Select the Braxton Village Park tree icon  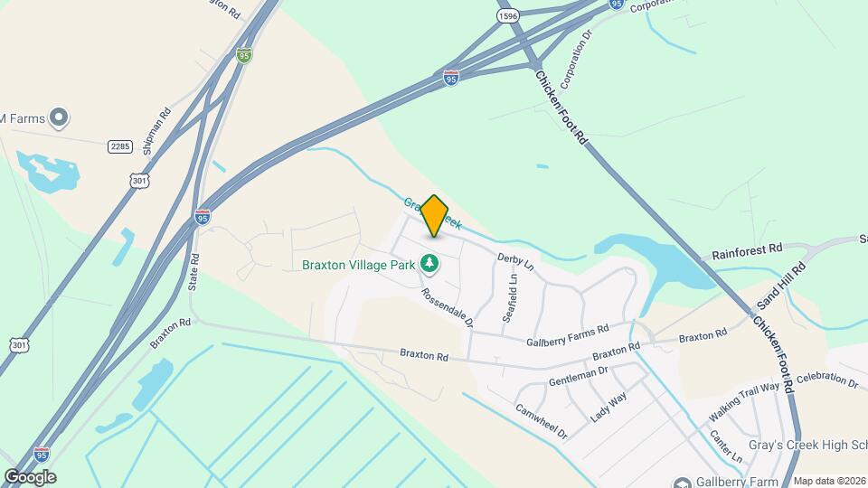click(x=429, y=264)
